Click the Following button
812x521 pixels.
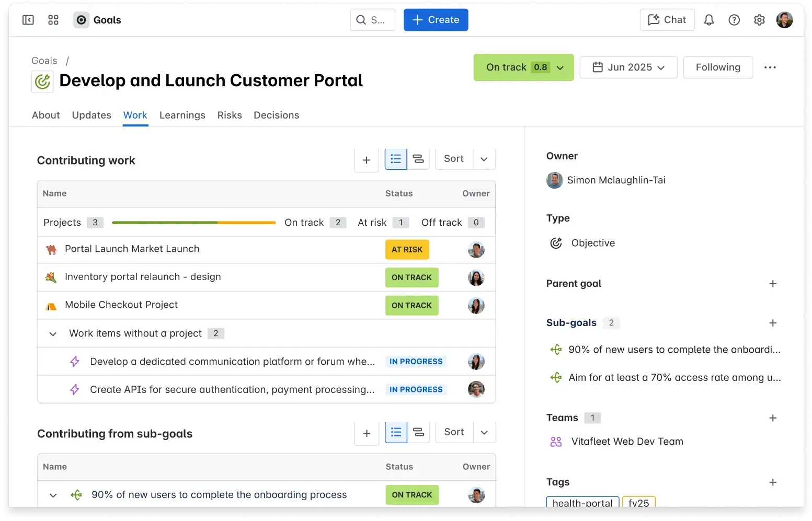coord(718,67)
